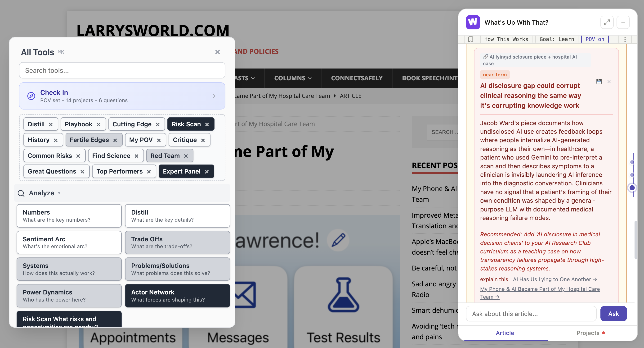Remove the Distill chip with its x
Viewport: 644px width, 348px height.
[51, 124]
